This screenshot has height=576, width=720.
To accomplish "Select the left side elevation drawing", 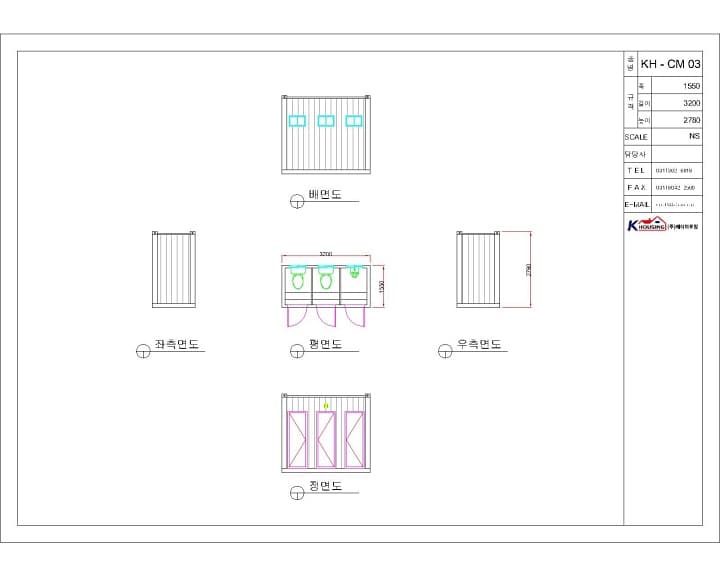I will pos(174,269).
